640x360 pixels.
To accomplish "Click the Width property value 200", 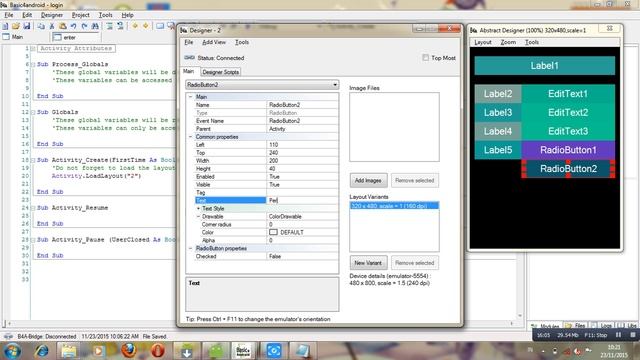I will coord(302,161).
